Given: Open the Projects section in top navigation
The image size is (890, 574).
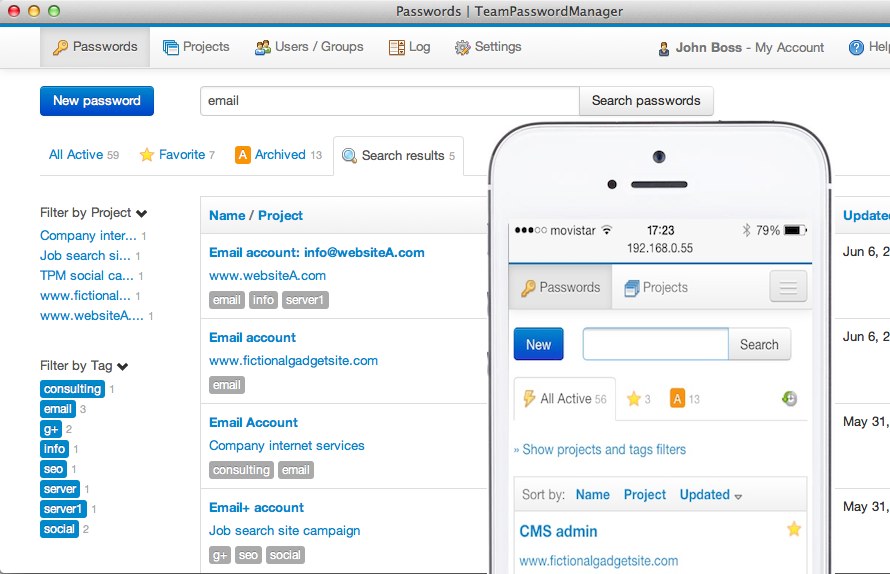Looking at the screenshot, I should [x=196, y=47].
